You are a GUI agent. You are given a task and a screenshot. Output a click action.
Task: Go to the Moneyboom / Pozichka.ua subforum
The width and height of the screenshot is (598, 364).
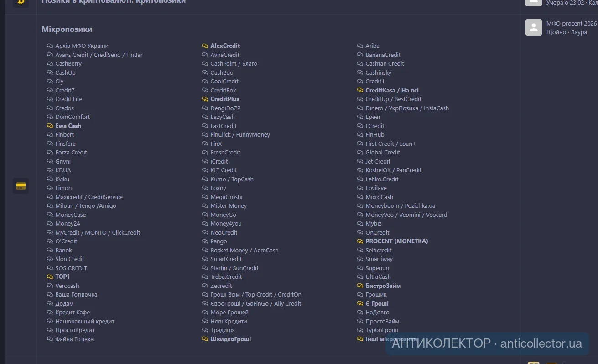pos(400,206)
